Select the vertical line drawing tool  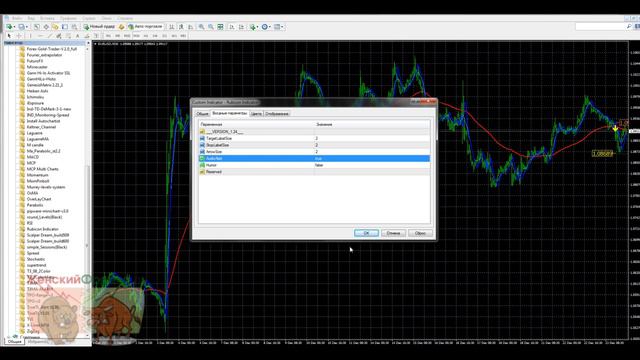pos(30,36)
